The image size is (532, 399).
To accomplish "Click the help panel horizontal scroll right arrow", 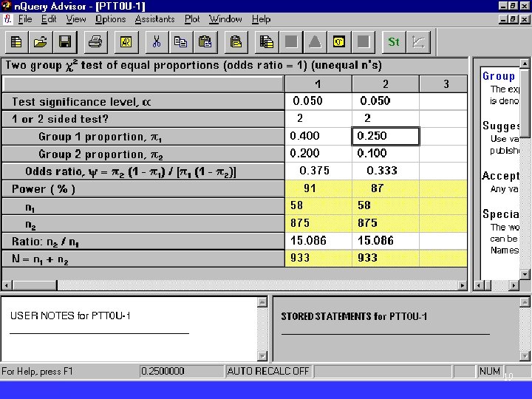I will [514, 285].
